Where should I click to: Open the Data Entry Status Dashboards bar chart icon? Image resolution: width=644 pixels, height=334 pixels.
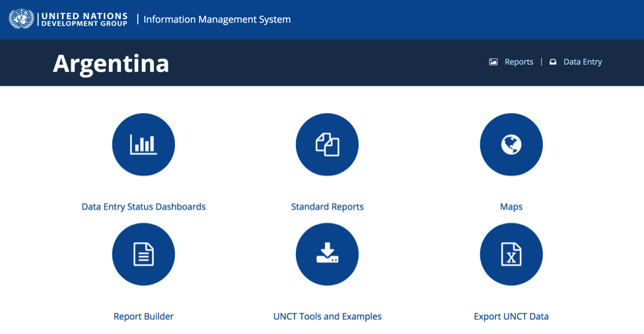143,144
